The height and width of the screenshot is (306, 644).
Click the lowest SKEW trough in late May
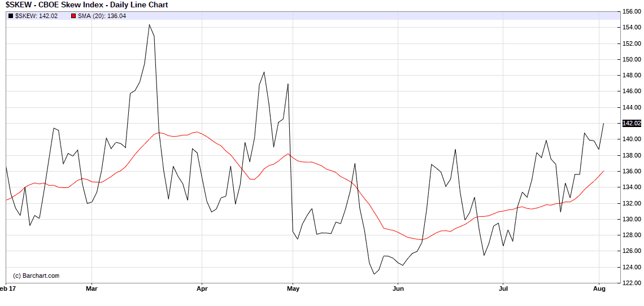(374, 274)
